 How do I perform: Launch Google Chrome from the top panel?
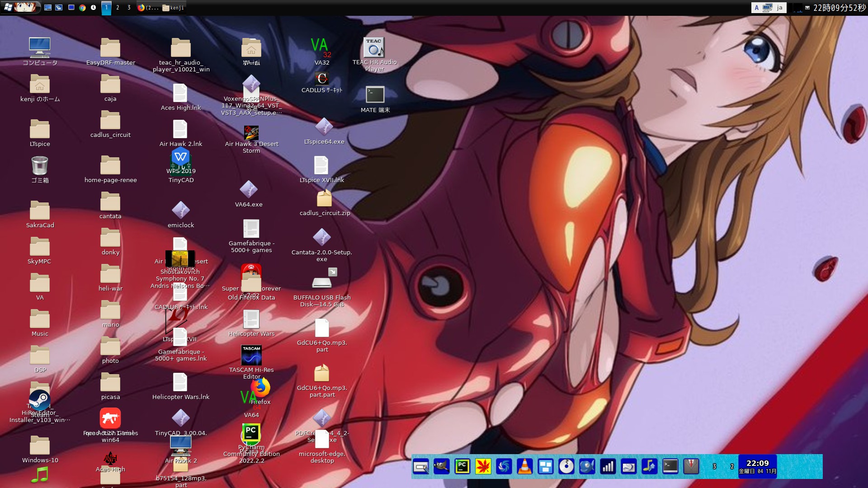(x=83, y=7)
